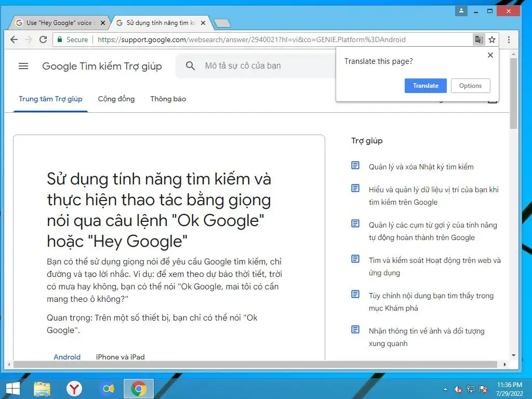Select the 'iPhone và iPad' platform tab

click(x=120, y=356)
